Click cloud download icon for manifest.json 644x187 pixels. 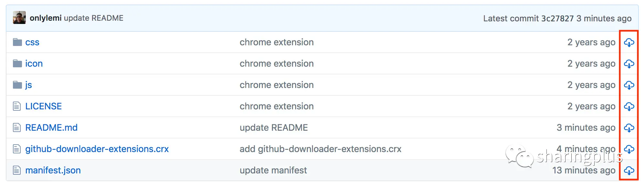628,170
